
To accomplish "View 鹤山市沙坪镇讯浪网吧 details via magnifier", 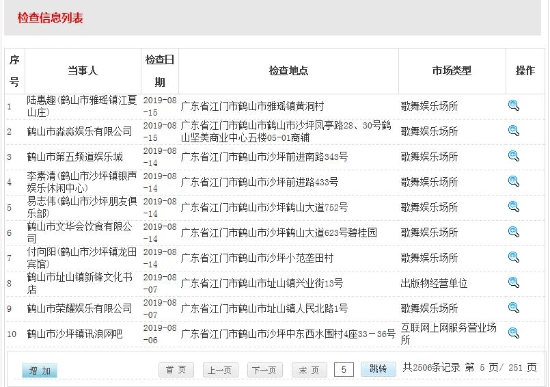I will [x=514, y=333].
